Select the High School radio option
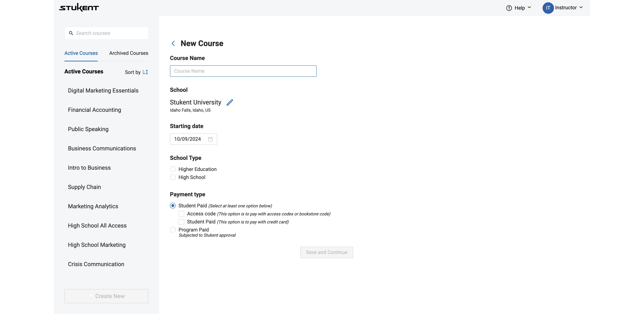 pos(173,177)
